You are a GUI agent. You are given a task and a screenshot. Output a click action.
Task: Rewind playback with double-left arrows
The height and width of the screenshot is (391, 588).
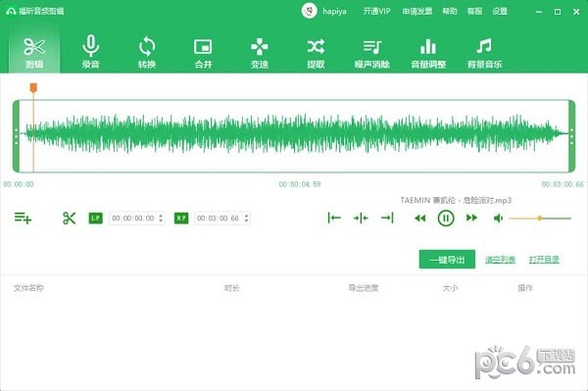click(420, 219)
